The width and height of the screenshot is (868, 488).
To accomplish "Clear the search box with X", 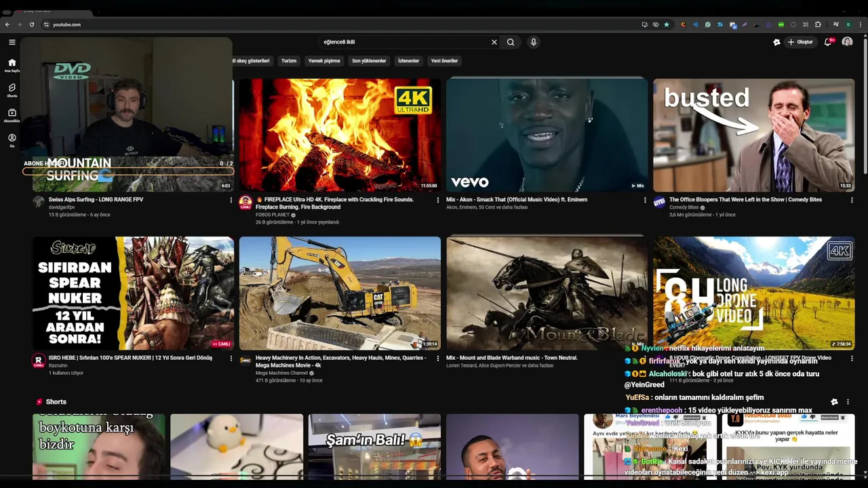I will (x=494, y=42).
